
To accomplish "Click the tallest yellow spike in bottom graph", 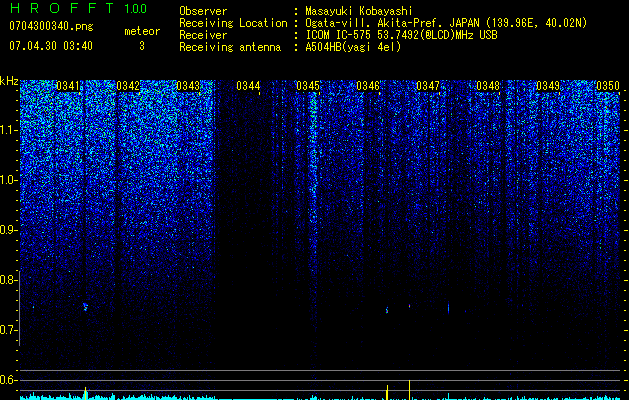I will (x=409, y=390).
